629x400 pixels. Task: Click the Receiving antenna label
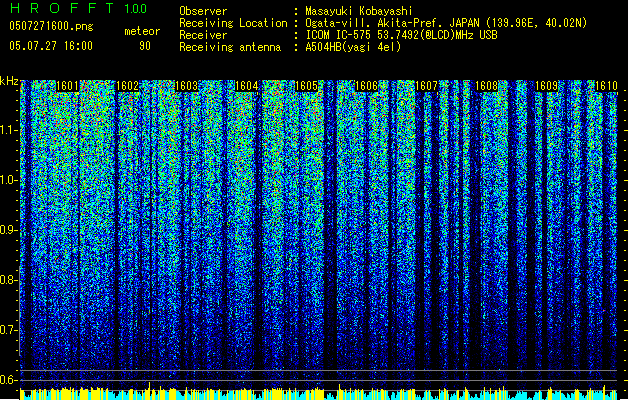point(230,47)
